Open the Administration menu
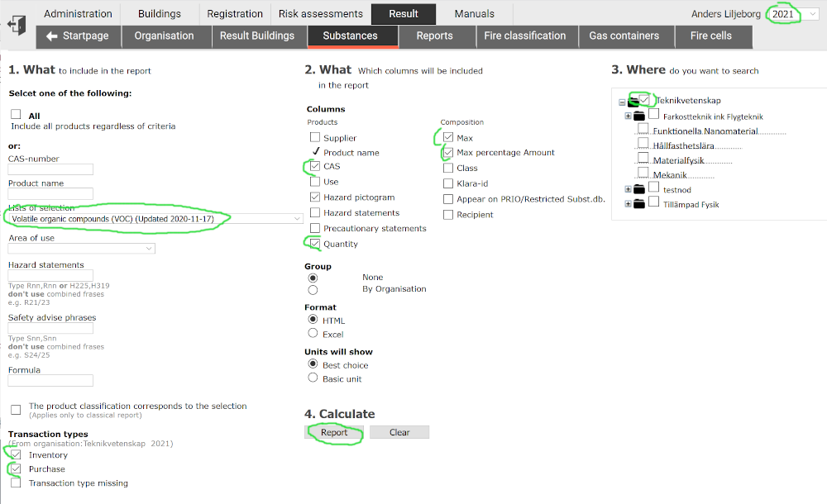 pos(78,14)
